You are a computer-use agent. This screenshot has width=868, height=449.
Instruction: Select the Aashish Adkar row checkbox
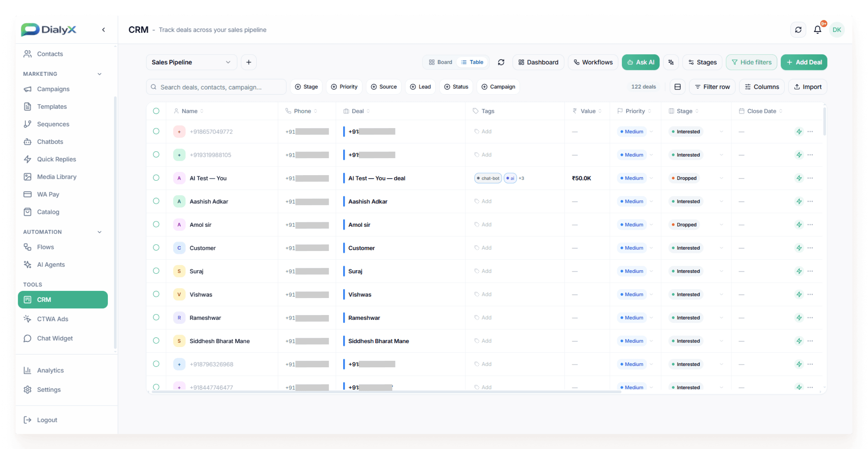tap(156, 201)
